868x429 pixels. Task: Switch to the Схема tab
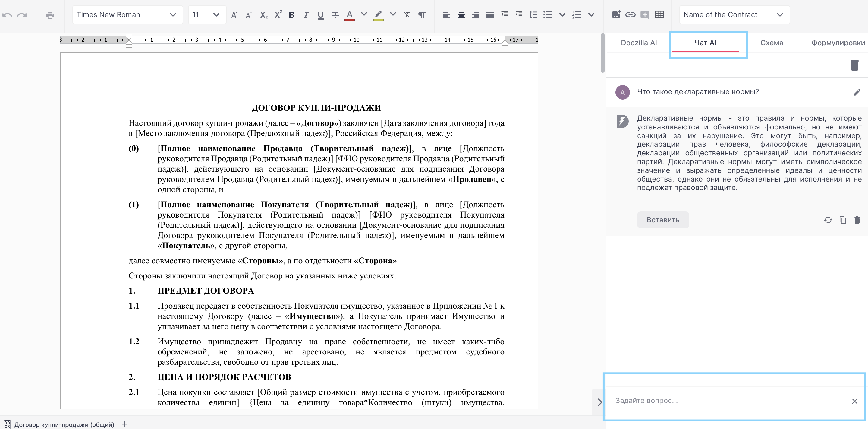[772, 43]
